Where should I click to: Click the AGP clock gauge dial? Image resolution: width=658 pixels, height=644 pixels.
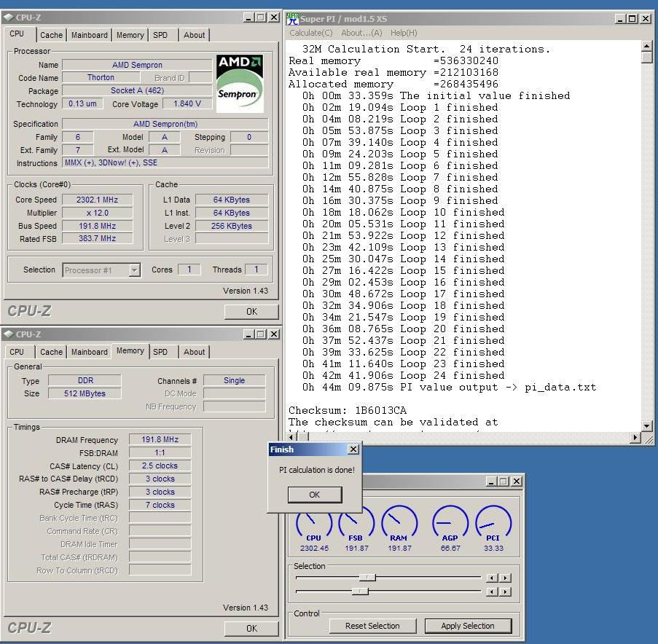(x=450, y=522)
